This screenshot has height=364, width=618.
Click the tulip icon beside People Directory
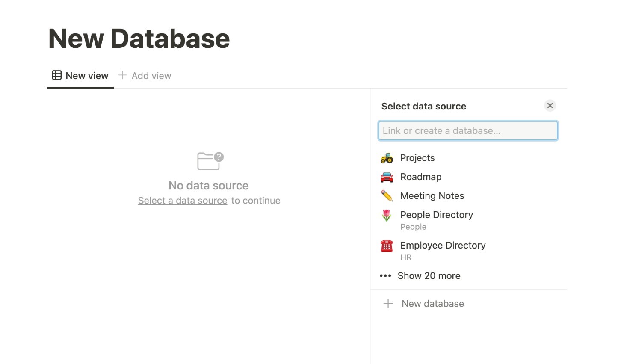387,215
